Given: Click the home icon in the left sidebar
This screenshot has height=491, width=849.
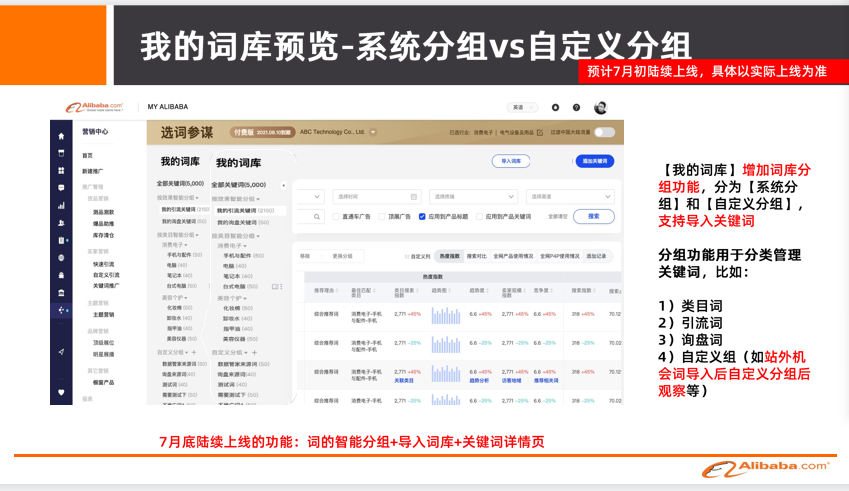Looking at the screenshot, I should (61, 135).
